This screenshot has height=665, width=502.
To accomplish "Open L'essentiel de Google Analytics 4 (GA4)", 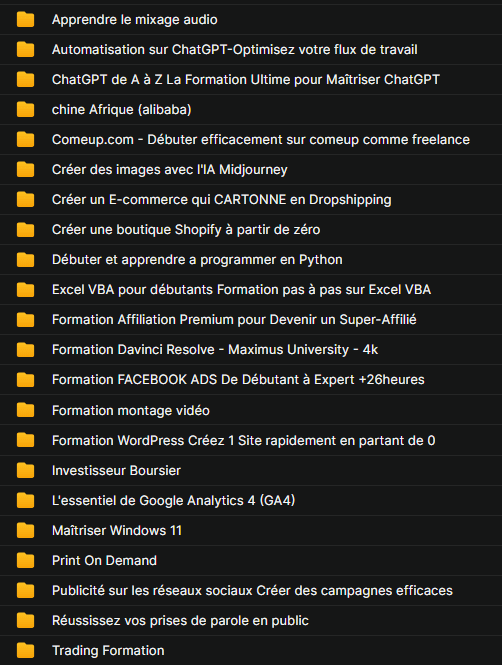I will pos(173,500).
